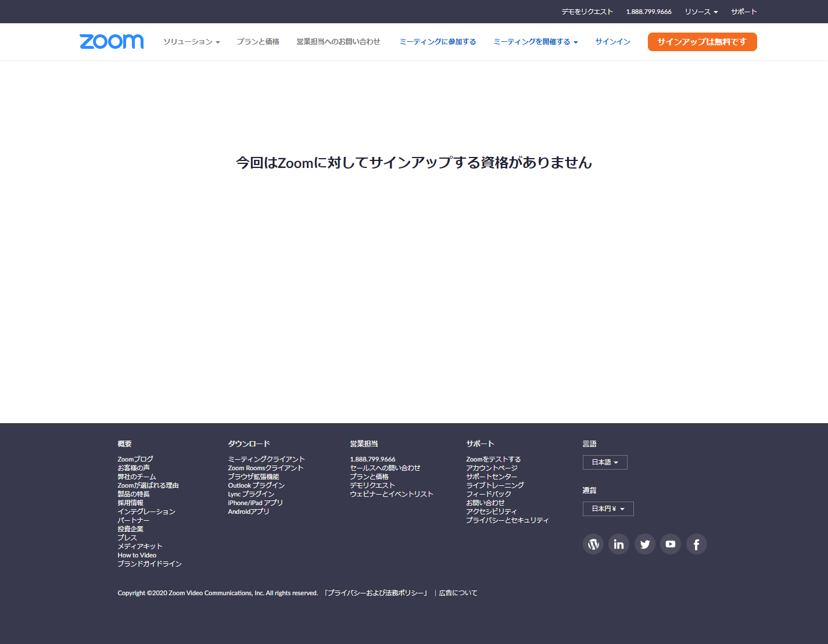This screenshot has height=644, width=828.
Task: Click the footer 1.888.799.9666 sales number
Action: (372, 459)
